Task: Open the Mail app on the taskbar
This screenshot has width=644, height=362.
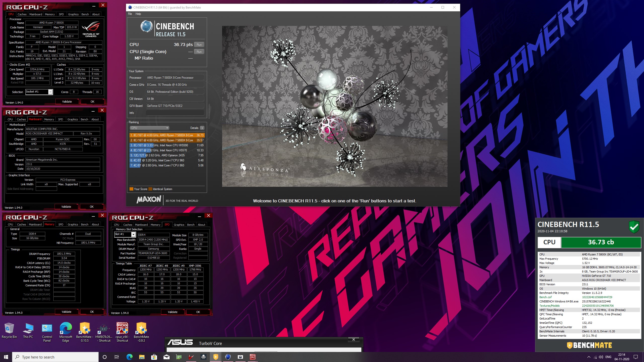Action: [x=166, y=357]
